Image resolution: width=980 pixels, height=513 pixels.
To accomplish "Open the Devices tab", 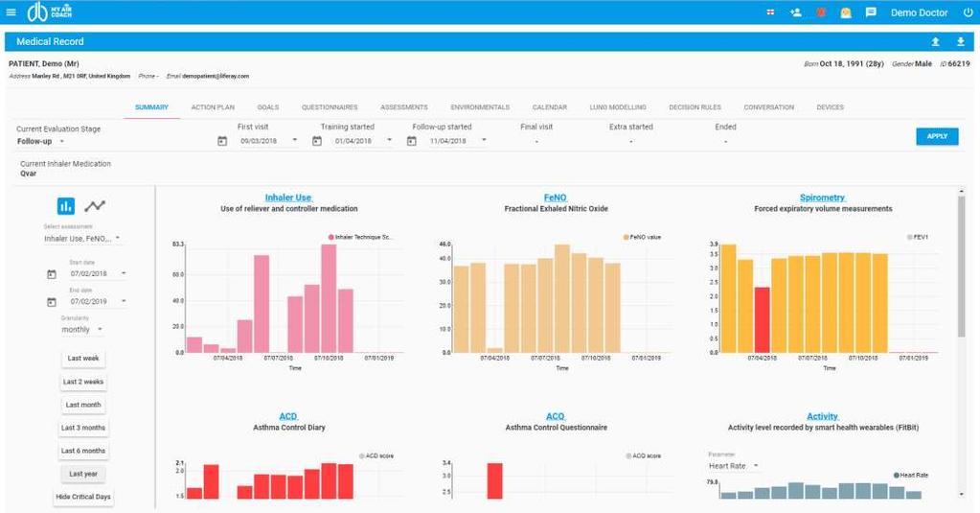I will click(x=830, y=107).
